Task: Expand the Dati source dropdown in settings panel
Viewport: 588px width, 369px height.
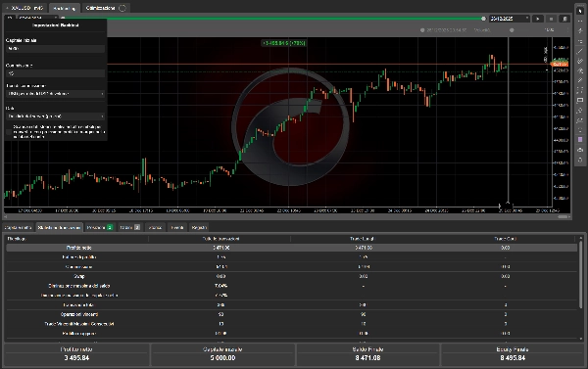Action: coord(55,116)
